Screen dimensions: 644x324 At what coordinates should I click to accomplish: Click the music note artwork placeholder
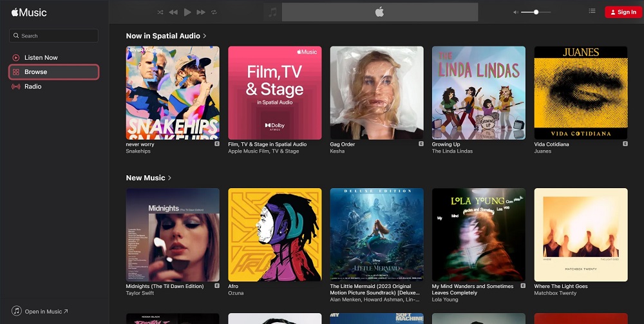click(272, 12)
